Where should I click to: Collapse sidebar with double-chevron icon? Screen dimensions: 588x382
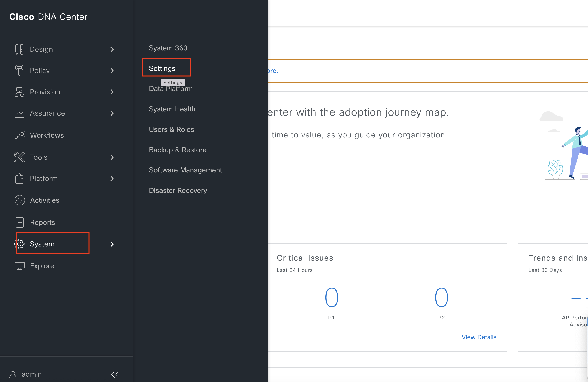115,374
